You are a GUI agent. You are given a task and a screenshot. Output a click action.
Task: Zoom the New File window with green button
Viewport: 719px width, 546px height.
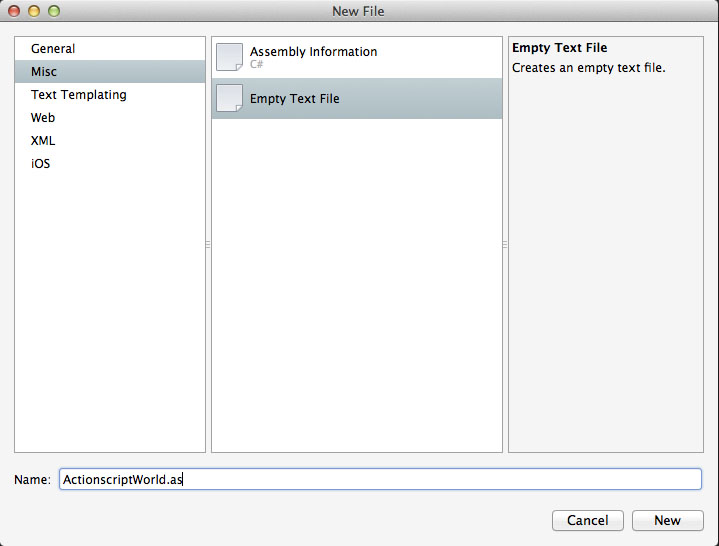pyautogui.click(x=54, y=11)
